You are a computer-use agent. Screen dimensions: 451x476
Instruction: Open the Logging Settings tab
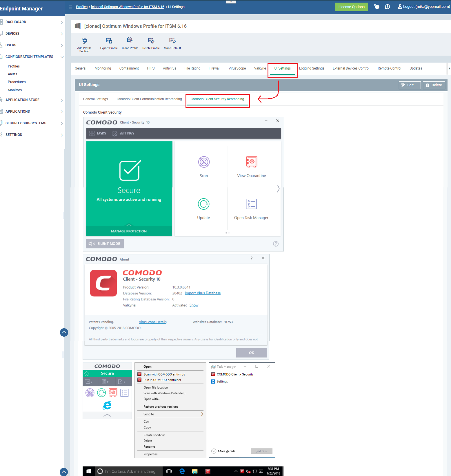(x=312, y=68)
